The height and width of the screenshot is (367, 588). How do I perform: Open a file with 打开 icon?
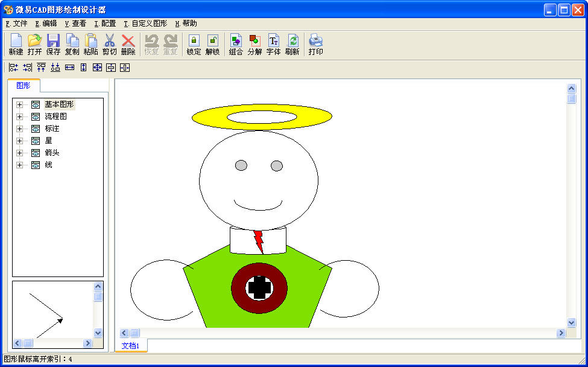click(x=34, y=45)
